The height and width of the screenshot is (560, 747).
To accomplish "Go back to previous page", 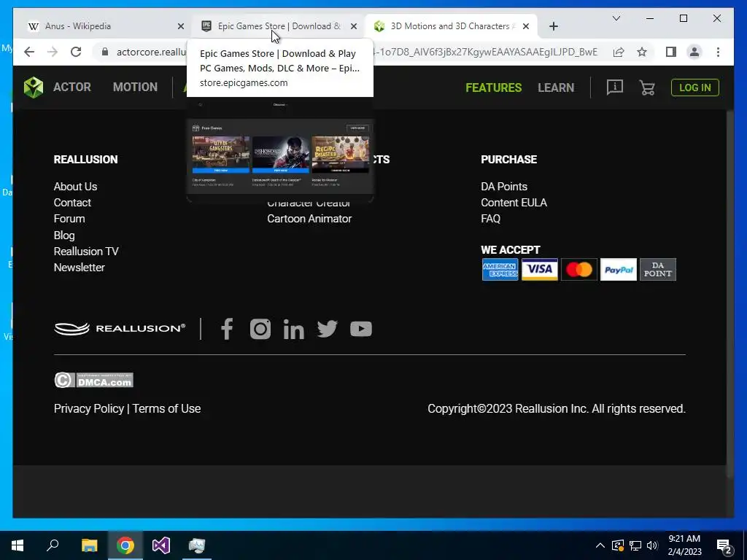I will coord(29,52).
